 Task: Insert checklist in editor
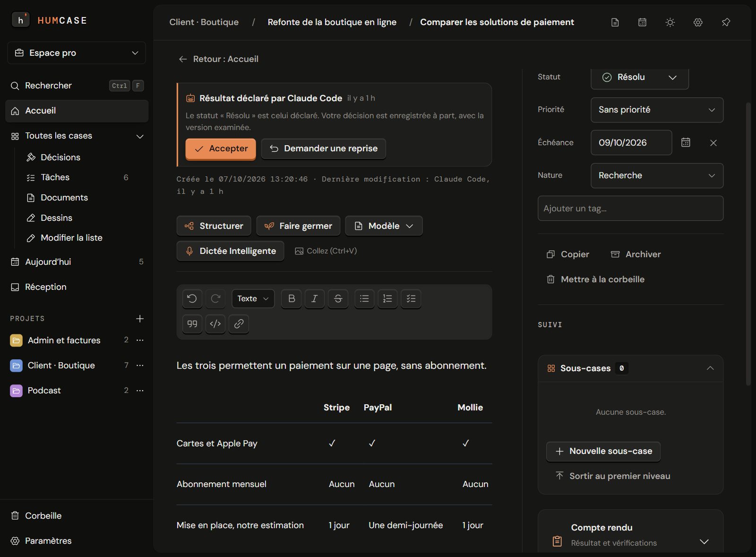pyautogui.click(x=411, y=298)
